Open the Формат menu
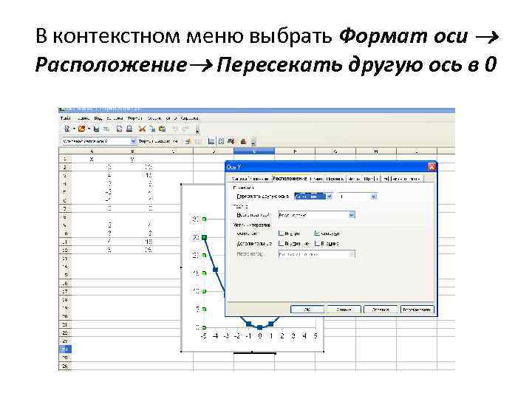 (134, 118)
